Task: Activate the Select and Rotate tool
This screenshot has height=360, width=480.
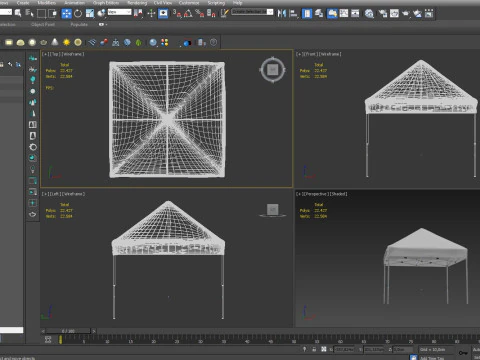Action: (78, 13)
